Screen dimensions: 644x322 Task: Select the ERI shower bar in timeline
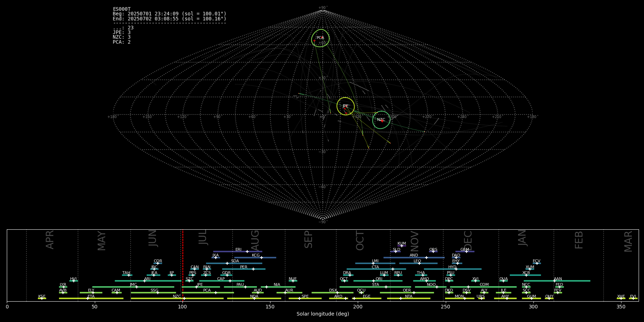point(238,252)
